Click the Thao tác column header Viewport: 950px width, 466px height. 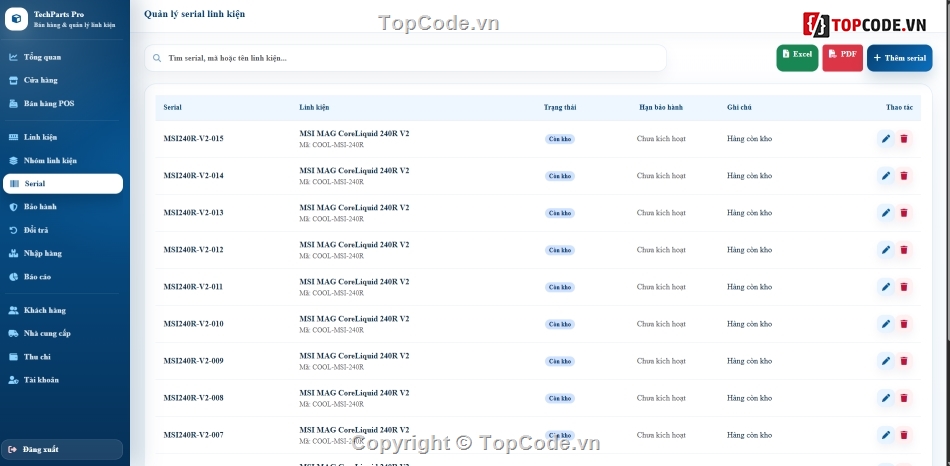pyautogui.click(x=899, y=107)
